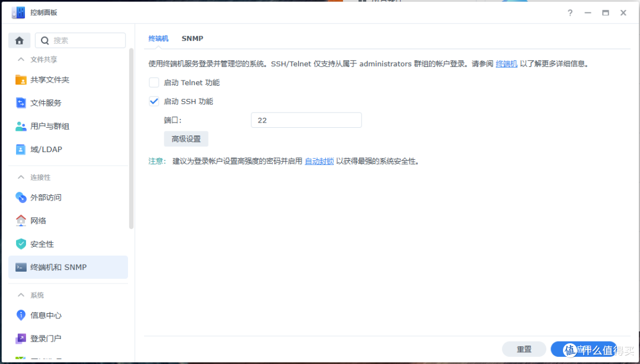Image resolution: width=640 pixels, height=364 pixels.
Task: Enable the Telnet service checkbox
Action: click(154, 83)
